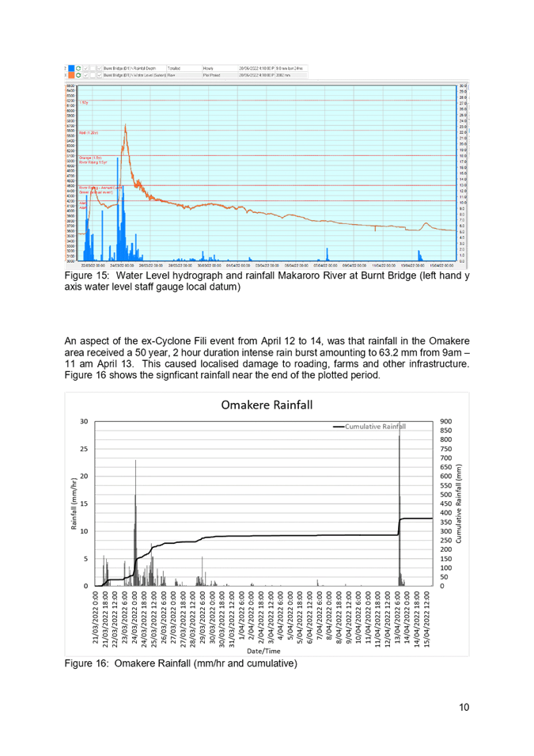Click the Cumulative Rainfall legend entry
The height and width of the screenshot is (756, 534).
[x=369, y=426]
